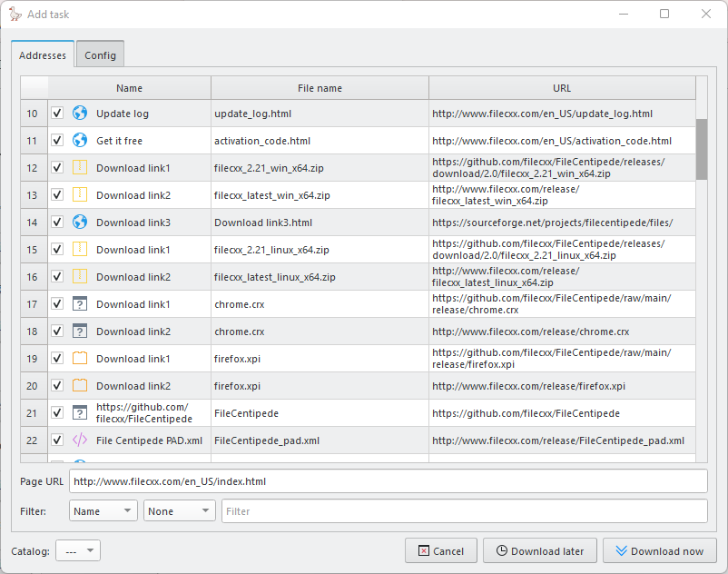Click the question mark icon beside chrome.crx
Viewport: 728px width, 574px height.
coord(80,303)
